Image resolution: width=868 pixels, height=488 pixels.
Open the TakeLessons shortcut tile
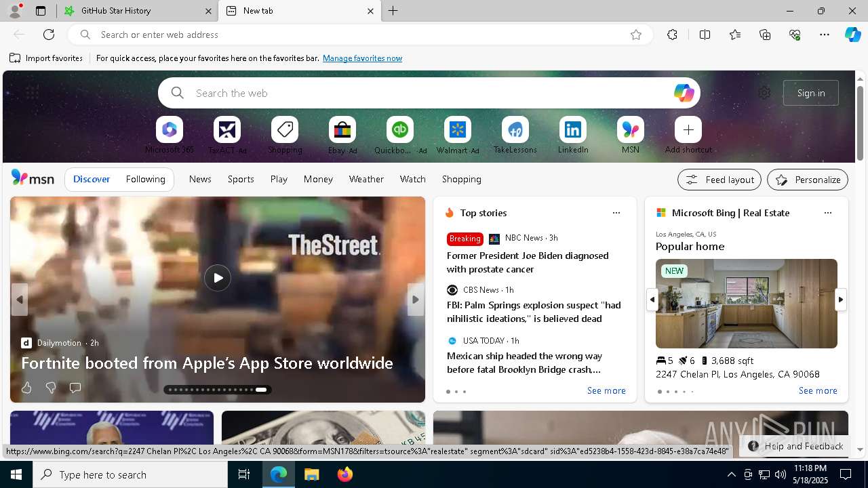[515, 129]
